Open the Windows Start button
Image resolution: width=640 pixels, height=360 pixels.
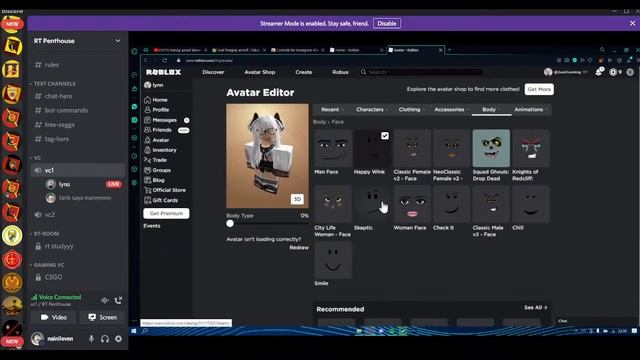click(x=133, y=331)
